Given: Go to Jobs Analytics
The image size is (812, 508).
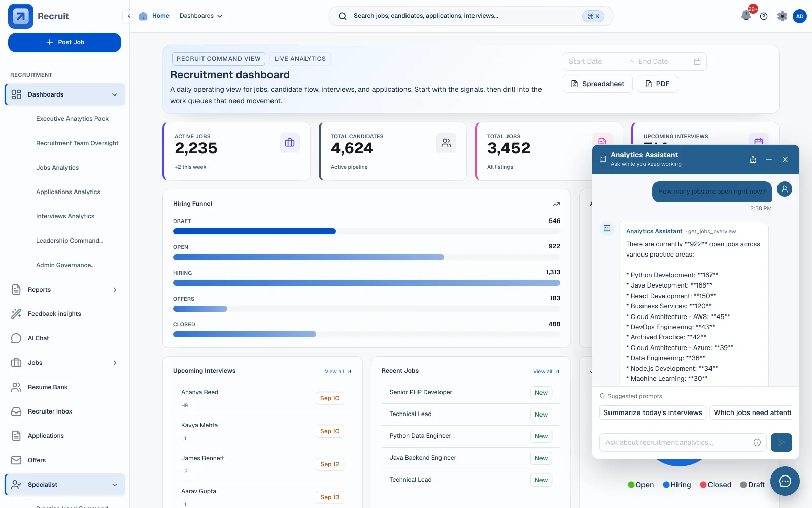Looking at the screenshot, I should tap(57, 168).
